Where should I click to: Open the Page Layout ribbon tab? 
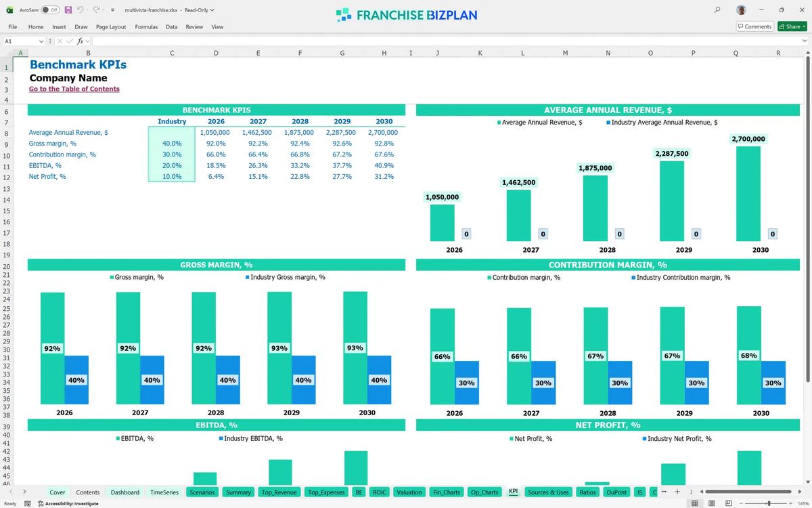(111, 27)
